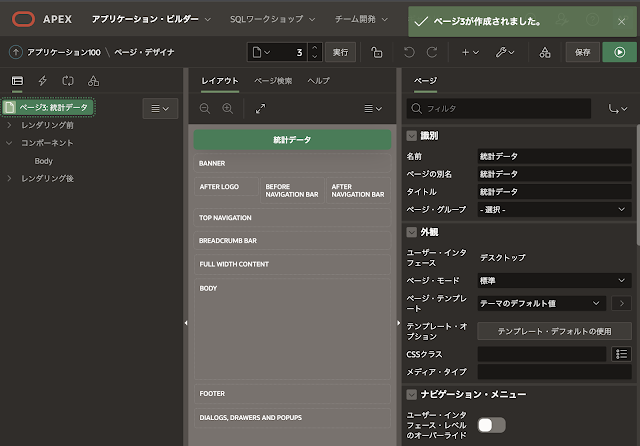Click the page lock icon
Image resolution: width=640 pixels, height=446 pixels.
[x=377, y=52]
